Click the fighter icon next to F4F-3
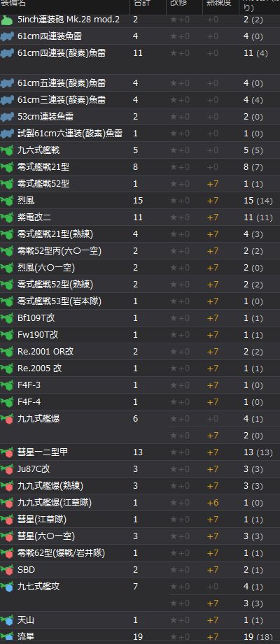 (6, 386)
